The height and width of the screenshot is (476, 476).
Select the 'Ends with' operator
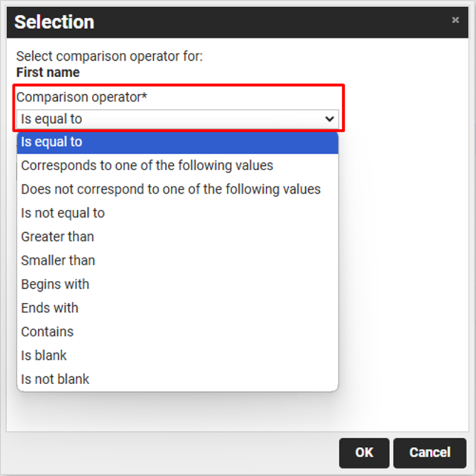click(x=50, y=308)
